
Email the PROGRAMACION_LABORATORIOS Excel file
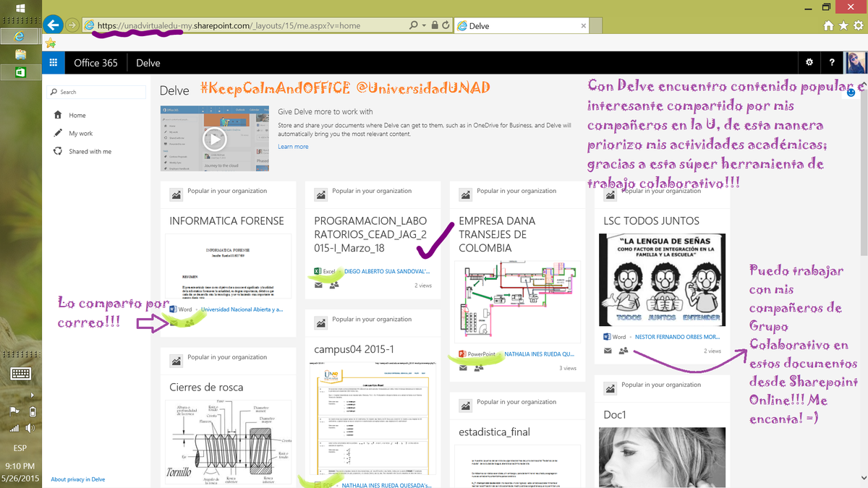(318, 285)
